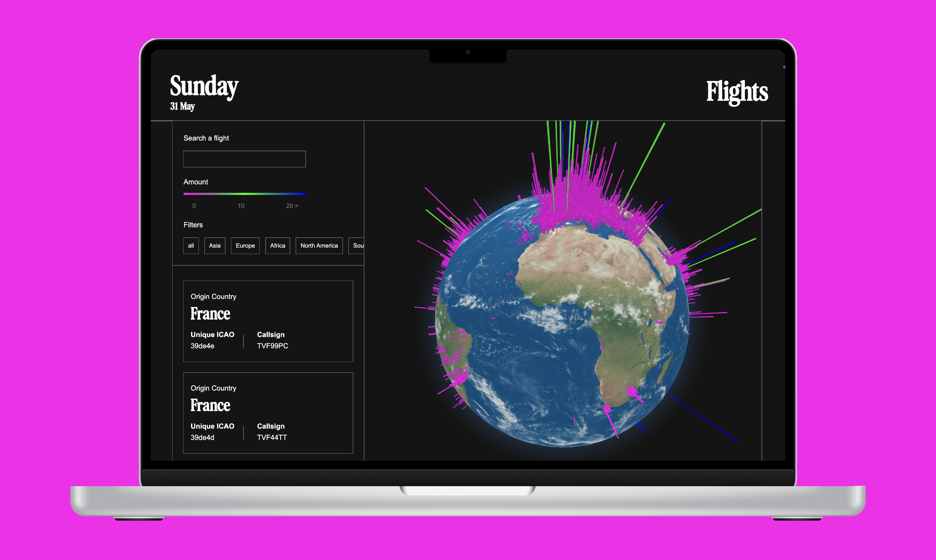936x560 pixels.
Task: Click the '31 May' date text
Action: [182, 106]
